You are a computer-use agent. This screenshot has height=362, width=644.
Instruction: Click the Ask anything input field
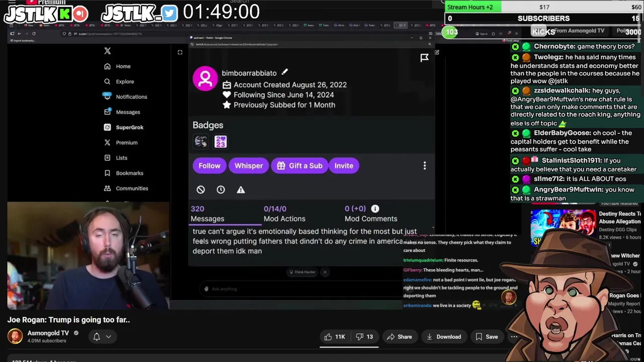pyautogui.click(x=302, y=289)
